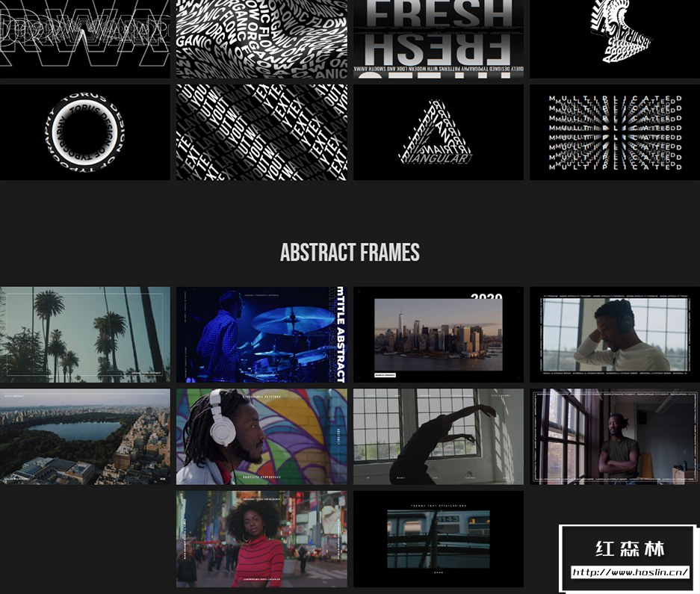The height and width of the screenshot is (594, 700).
Task: Open the city skyline 2020 frame thumbnail
Action: click(x=439, y=335)
